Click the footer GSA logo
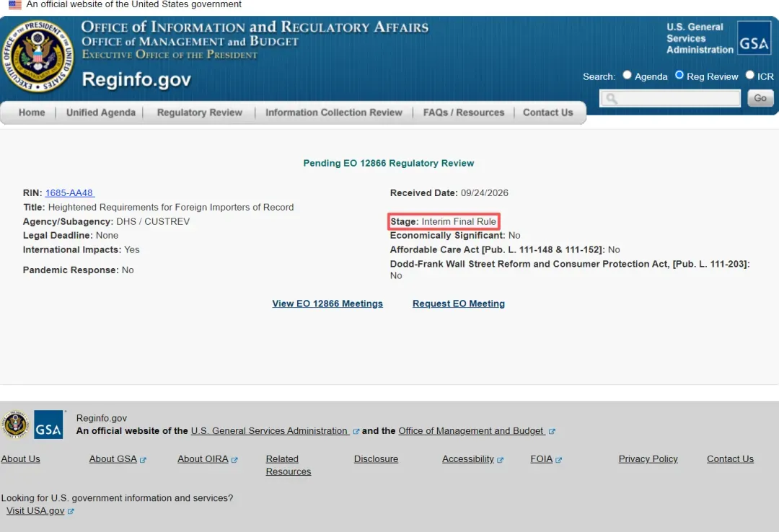 pyautogui.click(x=49, y=424)
